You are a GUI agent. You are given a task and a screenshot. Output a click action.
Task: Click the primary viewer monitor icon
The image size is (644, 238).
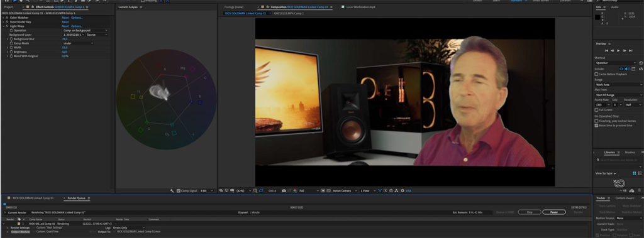(x=226, y=191)
